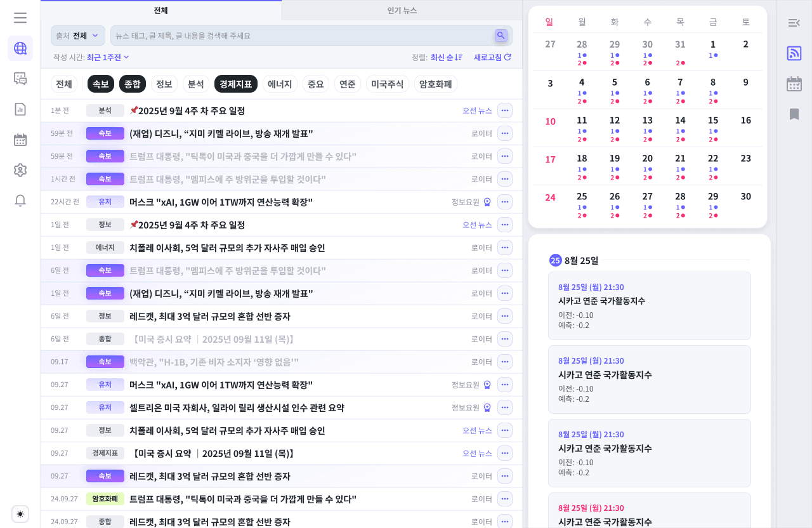Open 셀트리온 미국 자회사 article

[237, 407]
